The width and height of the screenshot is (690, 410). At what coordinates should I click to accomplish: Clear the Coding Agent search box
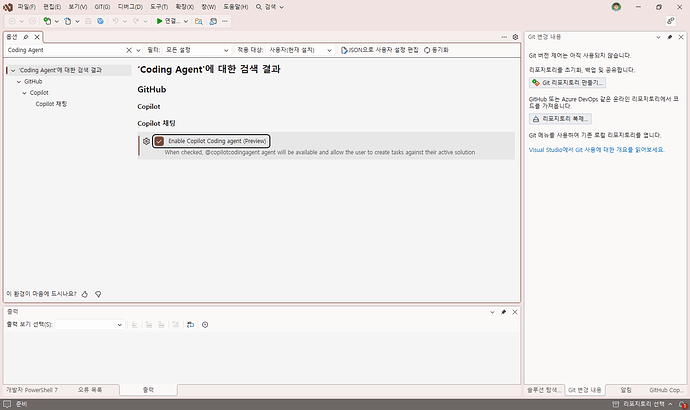point(129,50)
